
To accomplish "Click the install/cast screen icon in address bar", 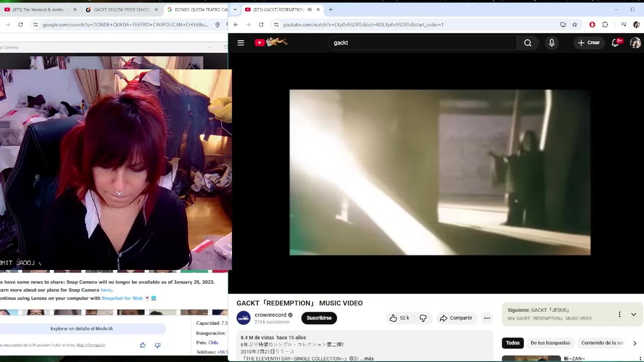I will pos(563,25).
